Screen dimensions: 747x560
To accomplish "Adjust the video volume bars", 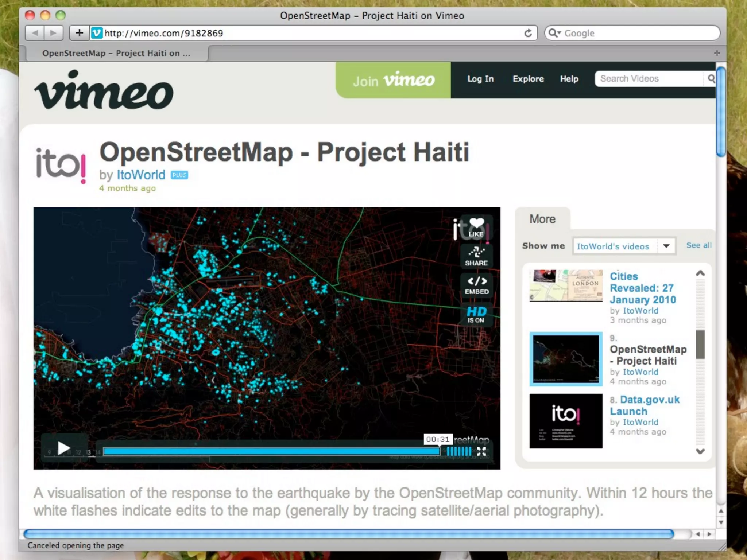I will click(x=459, y=451).
